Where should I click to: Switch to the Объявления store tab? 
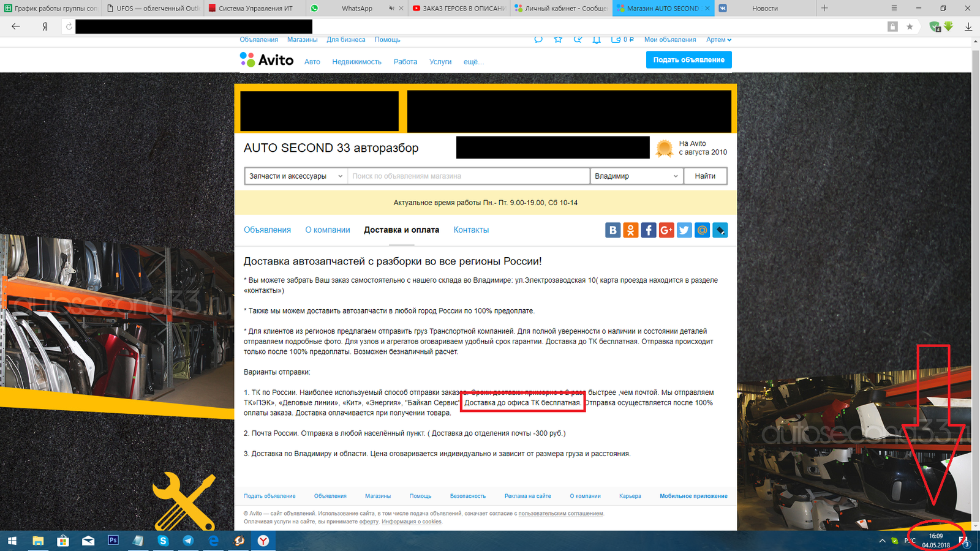(267, 230)
